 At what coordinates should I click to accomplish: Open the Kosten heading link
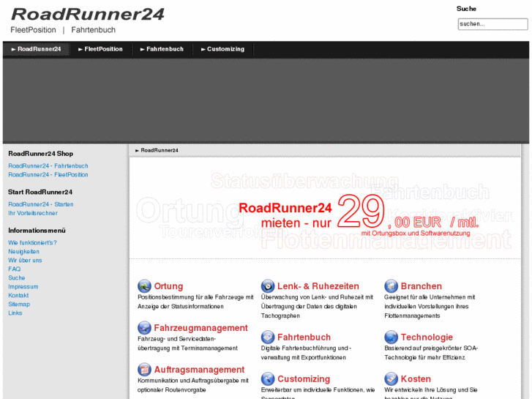click(x=416, y=379)
